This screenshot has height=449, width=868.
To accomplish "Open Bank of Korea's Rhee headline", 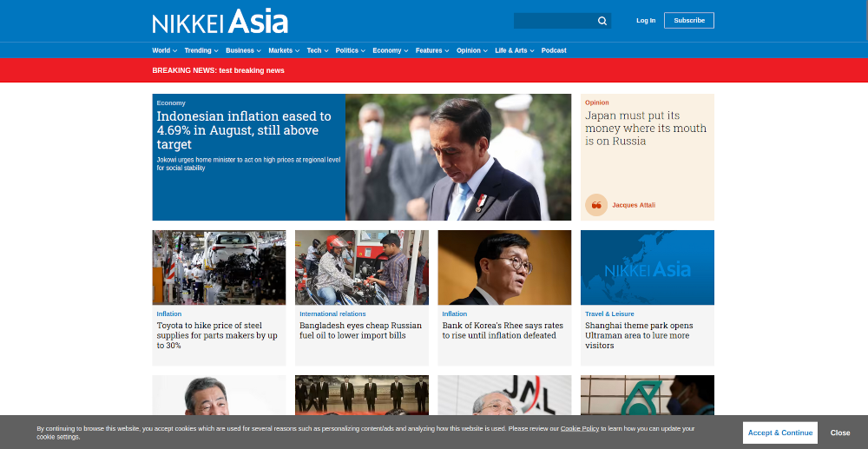I will 503,331.
